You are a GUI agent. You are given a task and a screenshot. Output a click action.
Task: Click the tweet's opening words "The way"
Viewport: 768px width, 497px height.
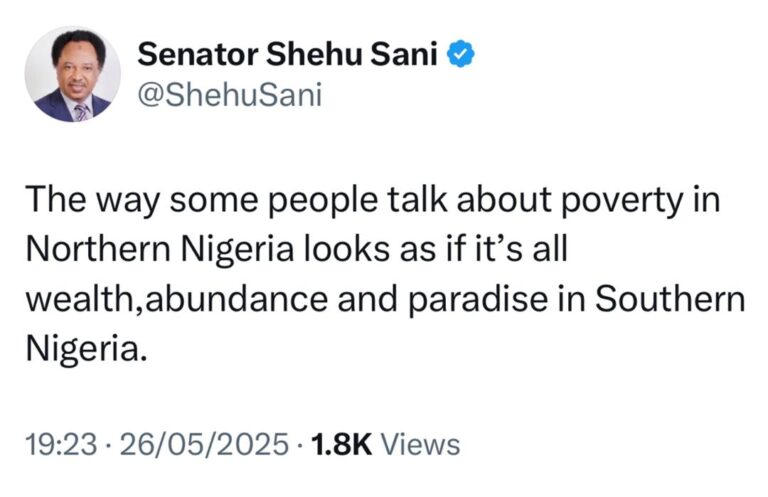click(x=93, y=200)
